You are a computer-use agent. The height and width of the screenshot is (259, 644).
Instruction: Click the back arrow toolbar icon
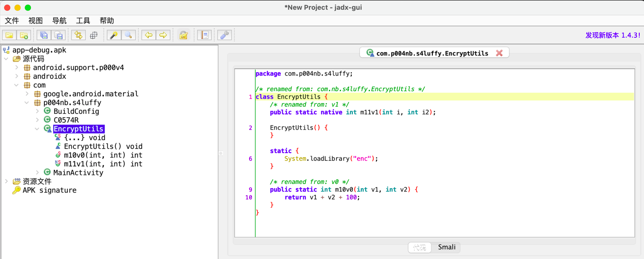tap(149, 35)
